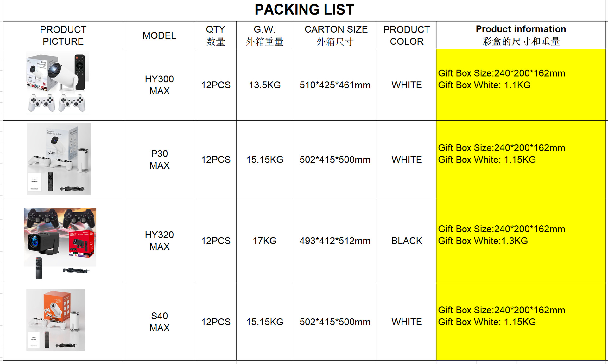Click the G.W: column header
The height and width of the screenshot is (364, 608).
point(264,35)
